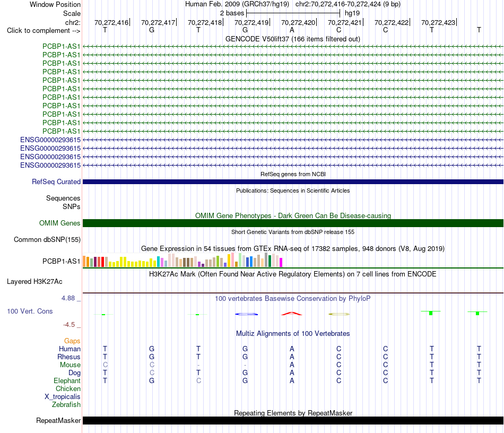Select the 70,272,417 ruler coordinate
Viewport: 504px width, 433px height.
point(158,22)
